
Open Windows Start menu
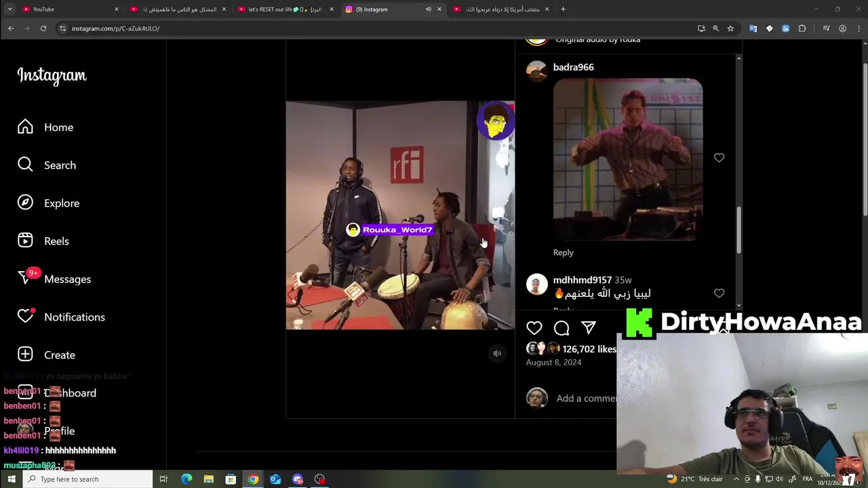[11, 479]
